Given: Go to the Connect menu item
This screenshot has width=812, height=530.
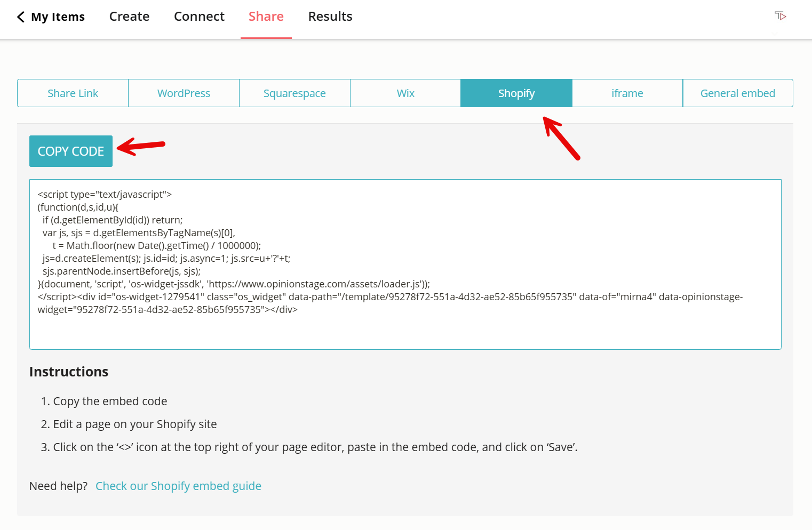Looking at the screenshot, I should pyautogui.click(x=199, y=17).
